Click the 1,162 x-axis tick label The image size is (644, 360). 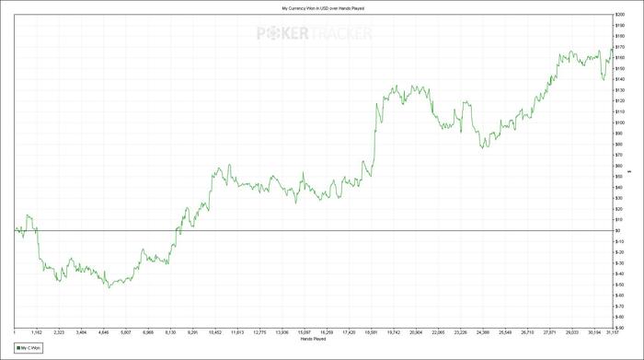point(37,332)
